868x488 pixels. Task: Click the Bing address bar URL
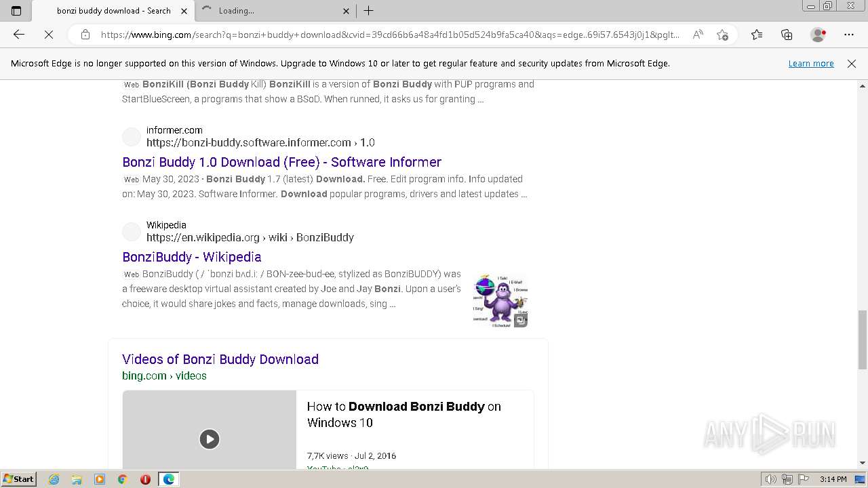[x=390, y=35]
